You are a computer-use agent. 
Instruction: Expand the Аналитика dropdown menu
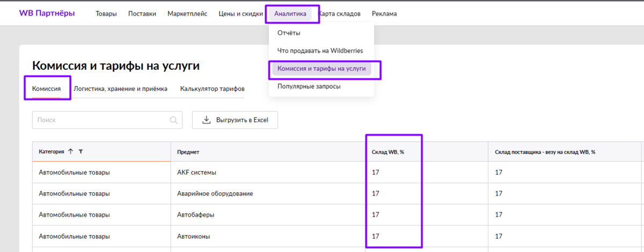pos(290,14)
